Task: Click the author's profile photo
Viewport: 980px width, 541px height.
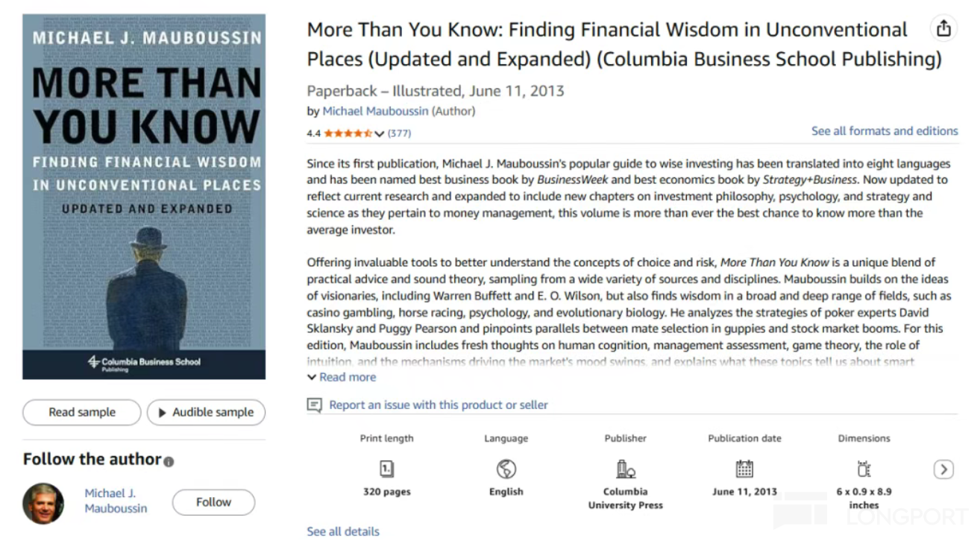Action: (43, 503)
